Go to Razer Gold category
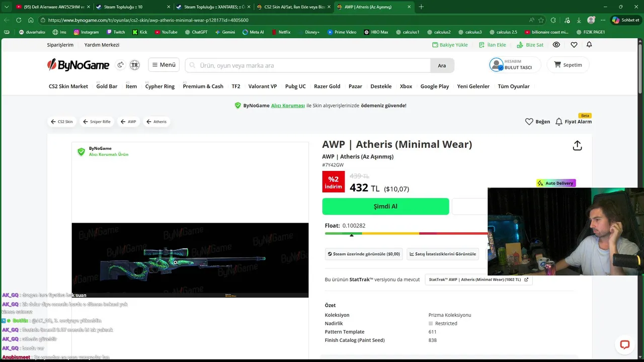Viewport: 644px width, 362px height. tap(327, 86)
